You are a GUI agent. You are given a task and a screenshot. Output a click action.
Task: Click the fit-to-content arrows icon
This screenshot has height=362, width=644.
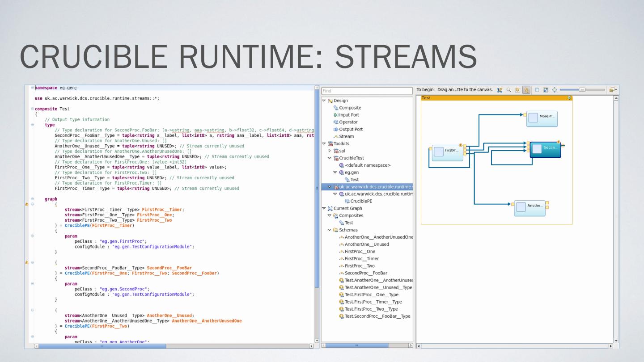click(555, 90)
